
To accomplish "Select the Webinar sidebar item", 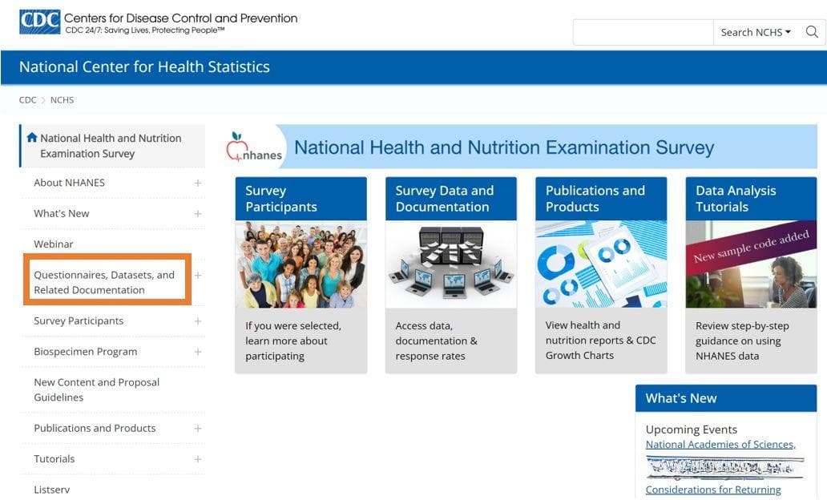I will 53,244.
